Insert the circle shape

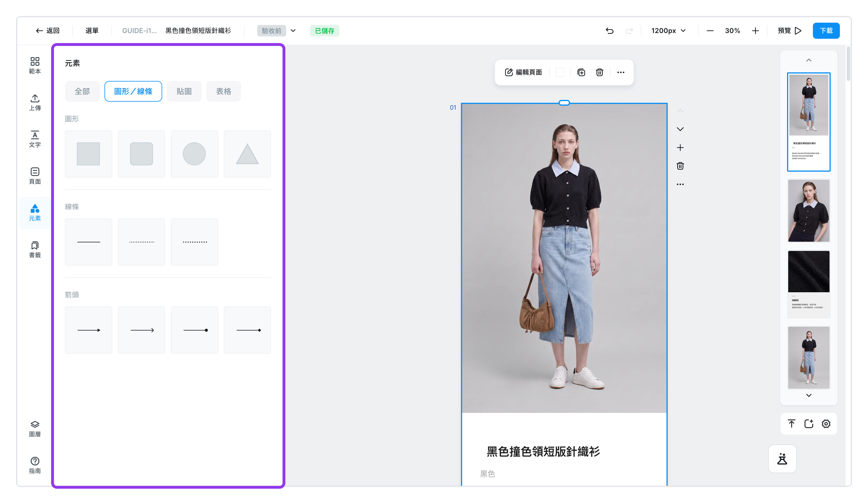click(194, 154)
